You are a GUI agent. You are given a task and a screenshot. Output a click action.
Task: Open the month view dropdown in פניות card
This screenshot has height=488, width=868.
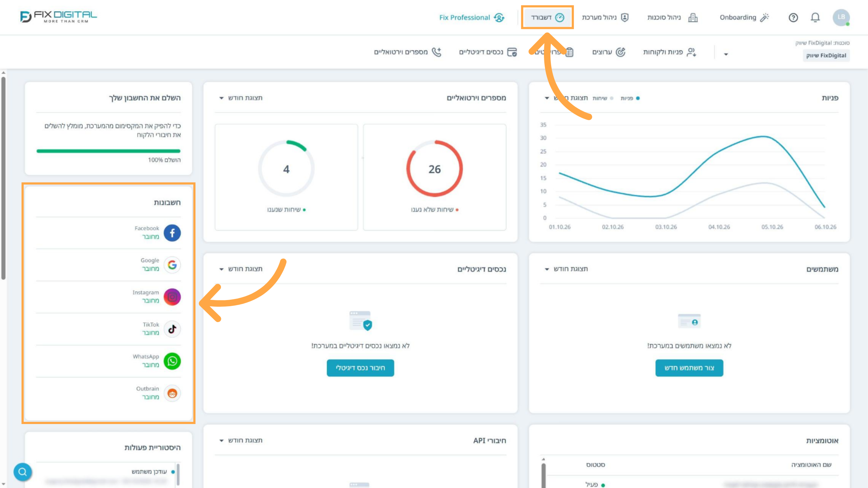pyautogui.click(x=566, y=98)
